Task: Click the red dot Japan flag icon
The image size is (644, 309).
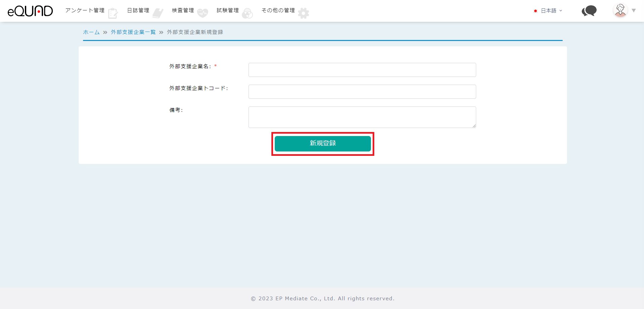Action: coord(535,11)
